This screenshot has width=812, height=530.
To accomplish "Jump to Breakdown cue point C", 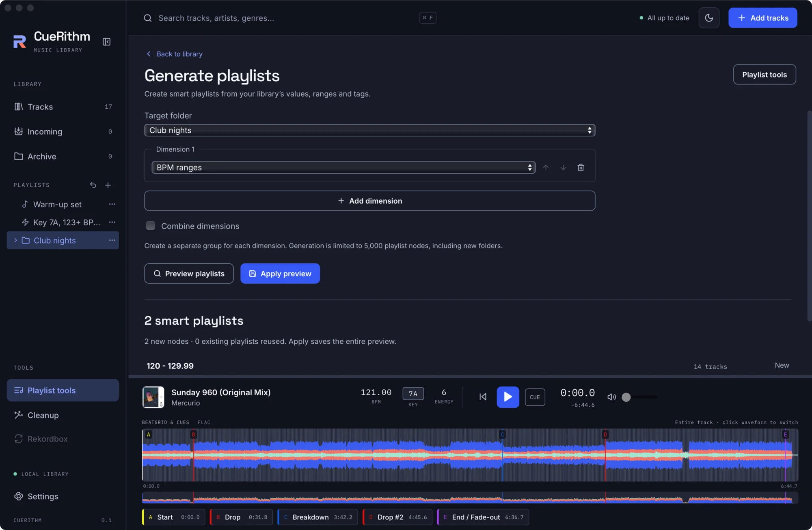I will click(x=317, y=517).
